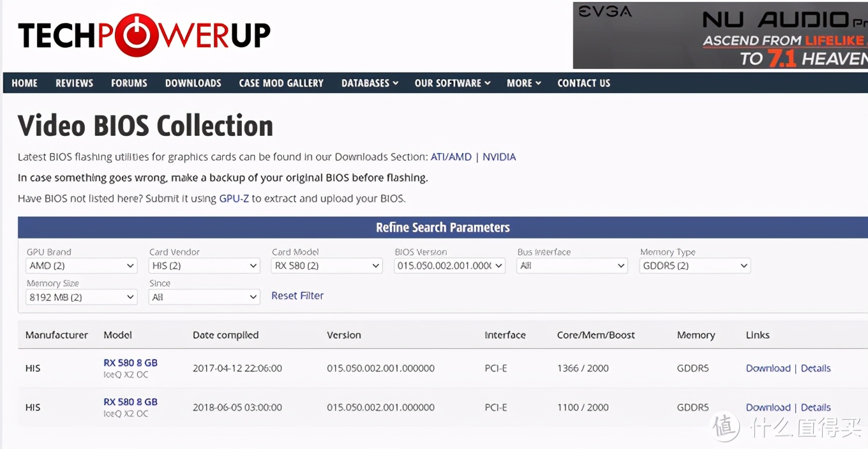
Task: Open the BIOS Version dropdown
Action: (x=450, y=266)
